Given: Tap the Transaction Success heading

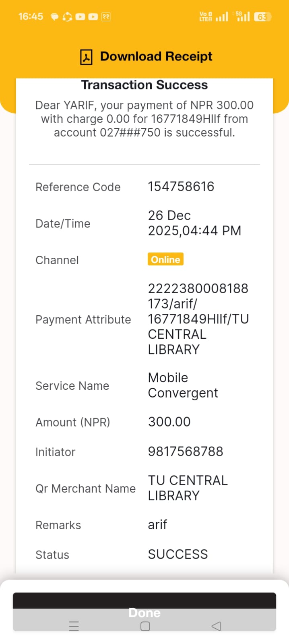Looking at the screenshot, I should pyautogui.click(x=144, y=85).
